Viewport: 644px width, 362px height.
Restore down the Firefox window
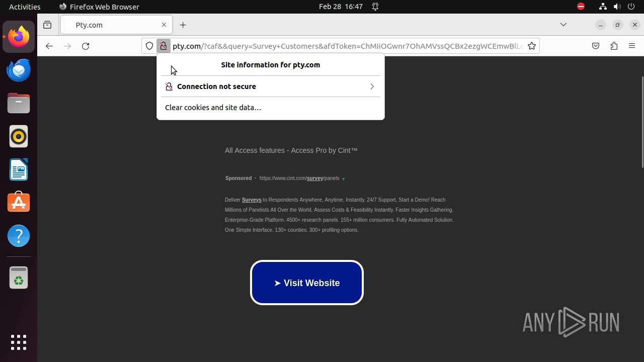(x=618, y=25)
